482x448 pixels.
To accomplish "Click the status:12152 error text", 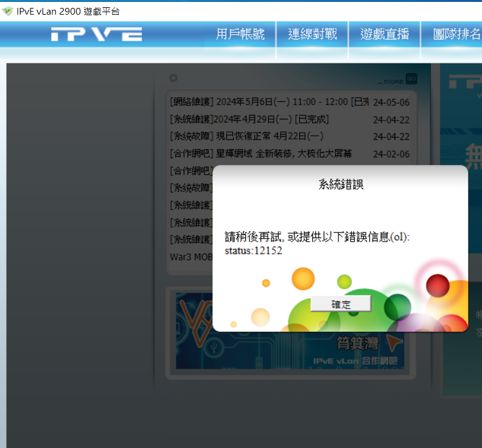I will [253, 250].
